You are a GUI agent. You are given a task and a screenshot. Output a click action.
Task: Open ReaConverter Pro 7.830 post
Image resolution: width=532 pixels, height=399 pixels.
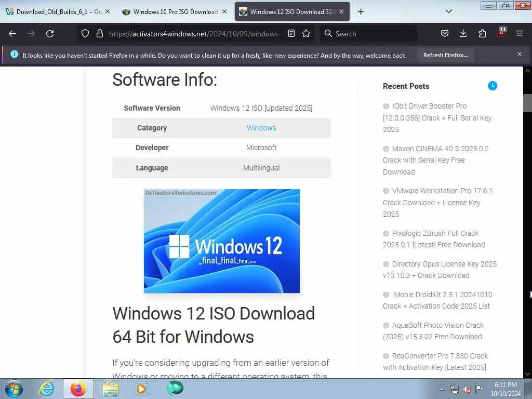pos(435,362)
